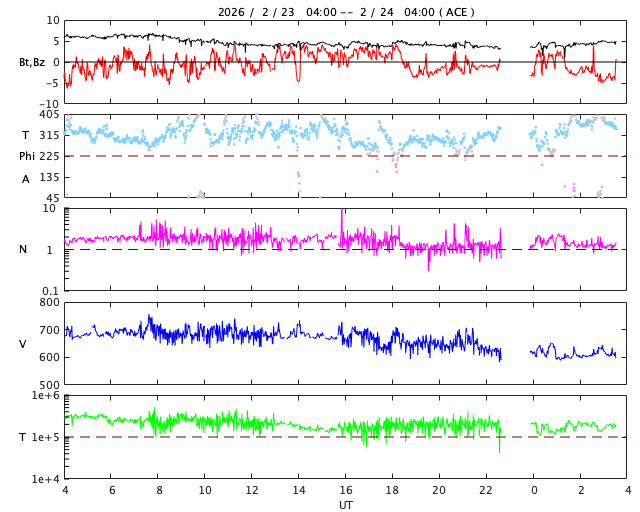Image resolution: width=640 pixels, height=512 pixels.
Task: Click the tall magenta density spike near hour 16
Action: pyautogui.click(x=343, y=218)
